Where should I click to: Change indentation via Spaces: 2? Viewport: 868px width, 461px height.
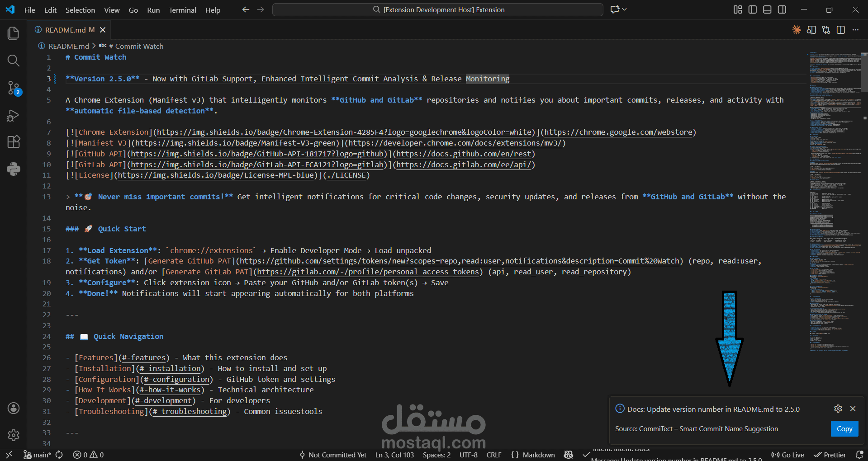pos(436,455)
